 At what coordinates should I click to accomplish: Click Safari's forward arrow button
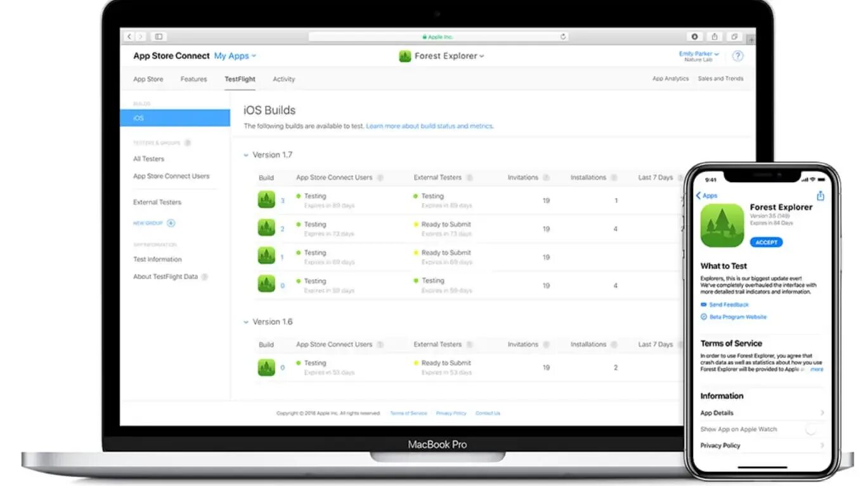point(141,37)
